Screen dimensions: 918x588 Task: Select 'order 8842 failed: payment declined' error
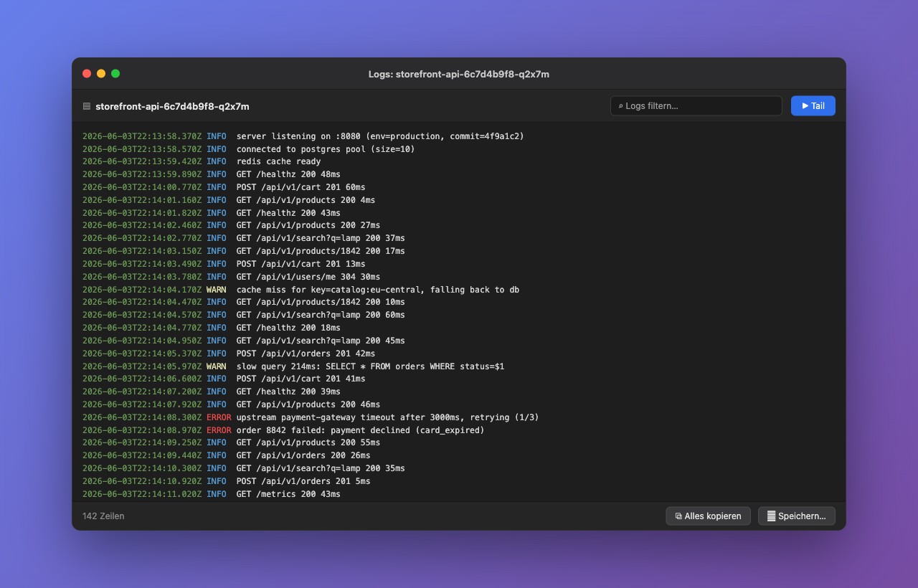click(459, 430)
